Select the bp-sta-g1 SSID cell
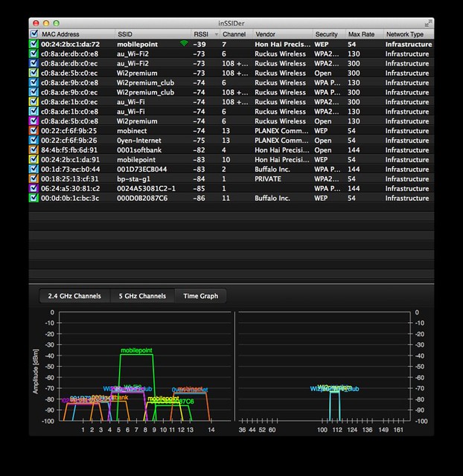 coord(133,178)
